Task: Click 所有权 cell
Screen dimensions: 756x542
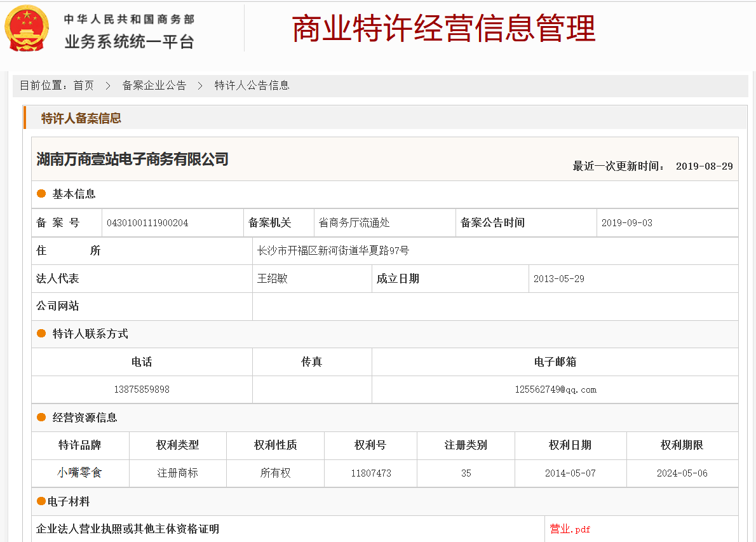Action: tap(275, 473)
